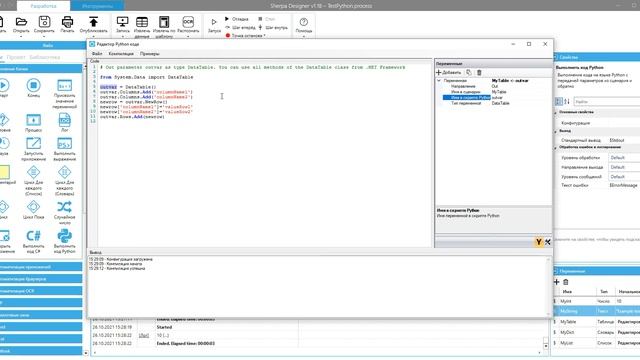The image size is (640, 360).
Task: Expand the OCR automation palette group
Action: tap(41, 291)
